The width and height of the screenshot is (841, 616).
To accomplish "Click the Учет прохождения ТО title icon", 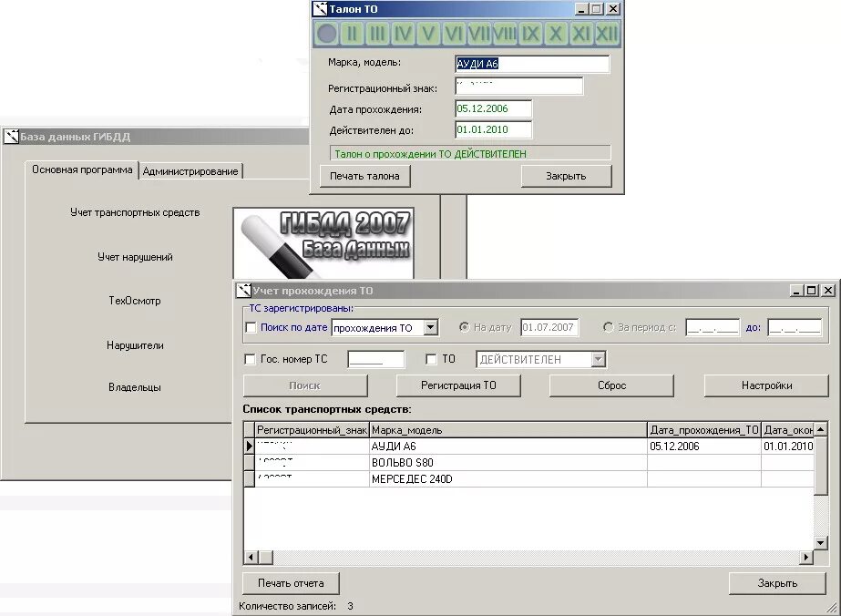I will [244, 291].
